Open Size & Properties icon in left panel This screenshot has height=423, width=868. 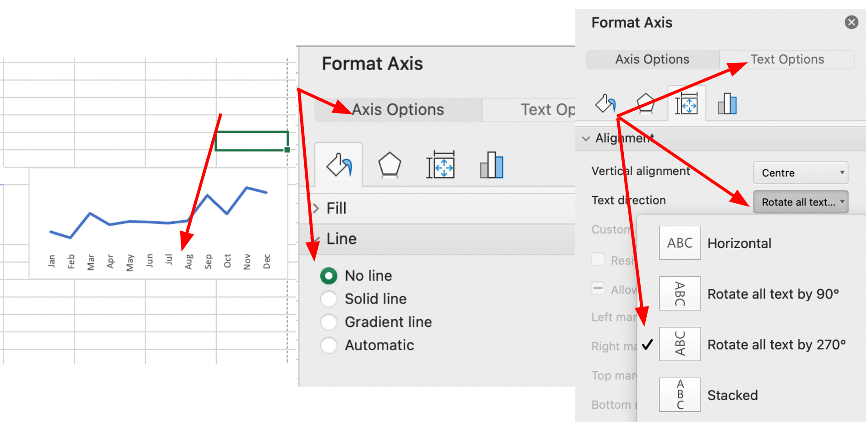440,165
